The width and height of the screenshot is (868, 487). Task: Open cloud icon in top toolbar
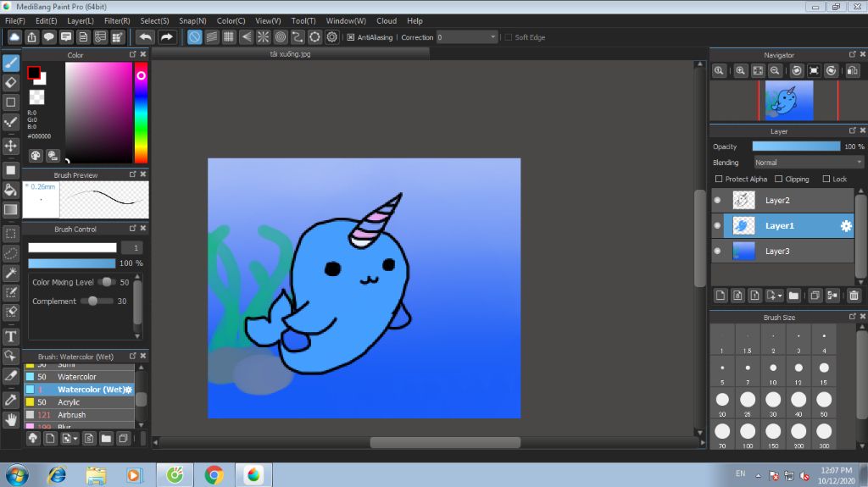point(14,37)
